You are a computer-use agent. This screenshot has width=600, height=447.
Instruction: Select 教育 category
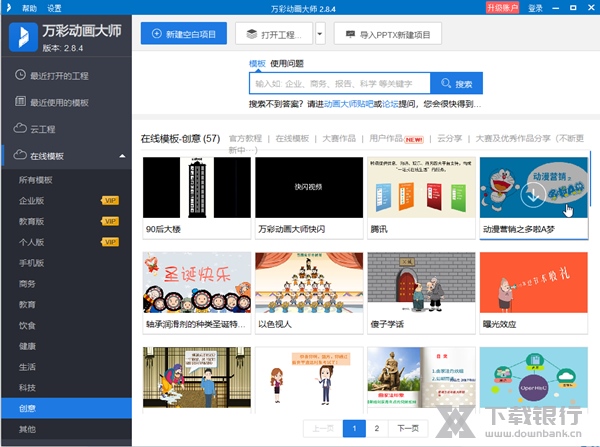pos(67,305)
